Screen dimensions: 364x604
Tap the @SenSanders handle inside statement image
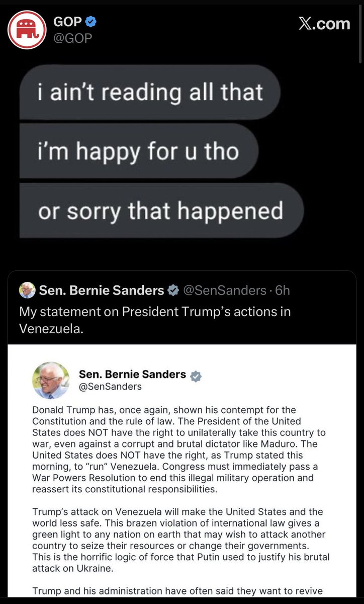coord(110,387)
